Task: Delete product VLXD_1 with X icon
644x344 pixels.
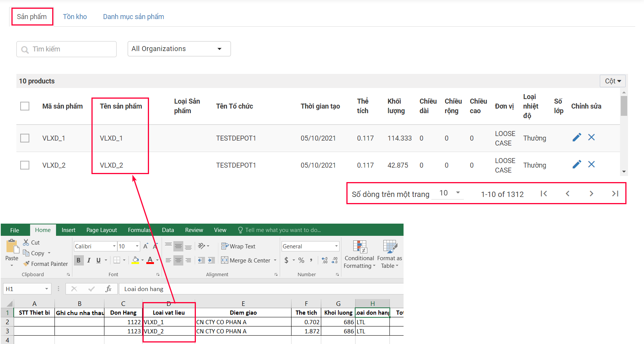Action: (x=591, y=137)
